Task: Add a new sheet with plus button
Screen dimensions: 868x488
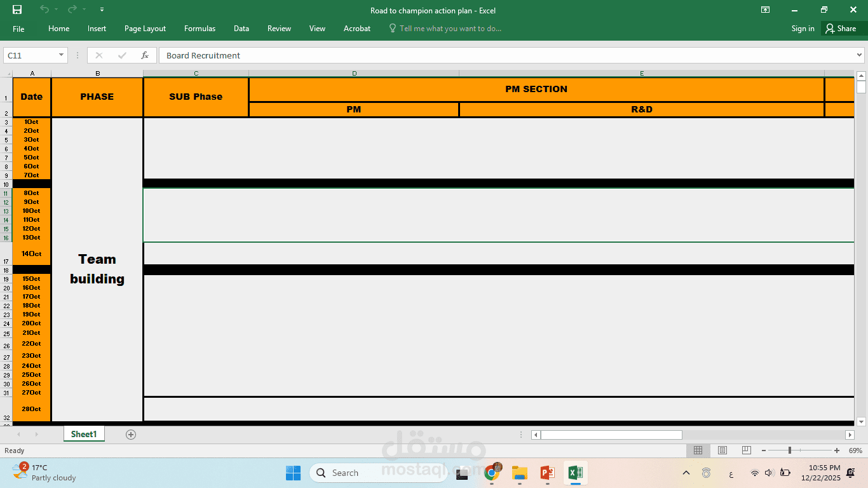Action: click(x=130, y=434)
